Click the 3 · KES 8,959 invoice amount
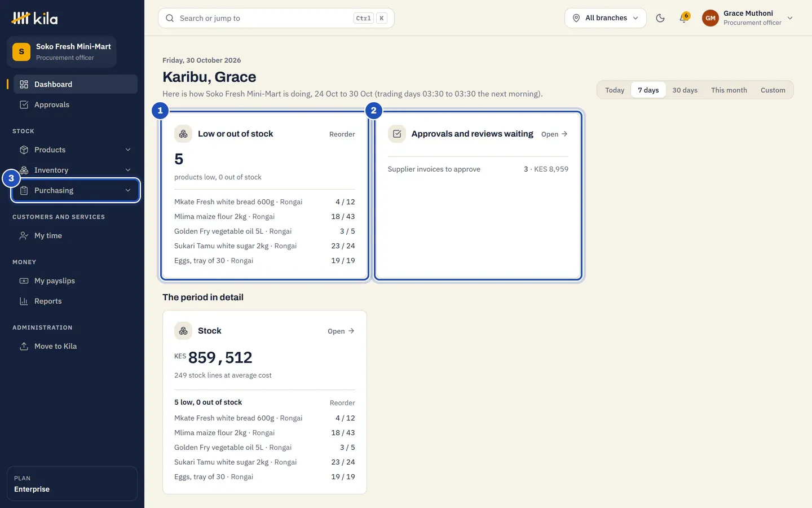Viewport: 812px width, 508px height. (546, 169)
